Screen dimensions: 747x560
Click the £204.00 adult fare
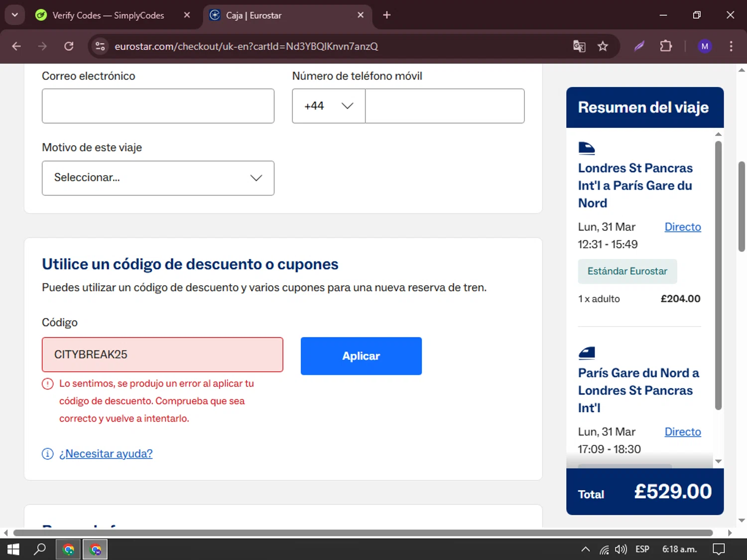point(680,299)
